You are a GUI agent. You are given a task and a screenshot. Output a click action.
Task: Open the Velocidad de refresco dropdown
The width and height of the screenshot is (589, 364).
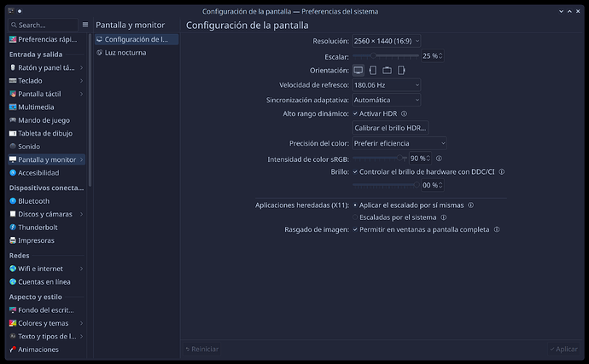coord(387,84)
